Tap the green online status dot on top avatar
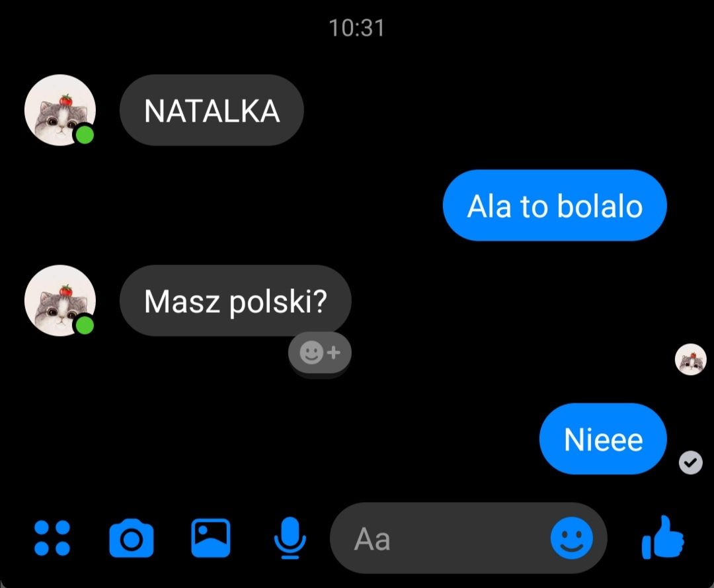The image size is (714, 588). (x=84, y=136)
